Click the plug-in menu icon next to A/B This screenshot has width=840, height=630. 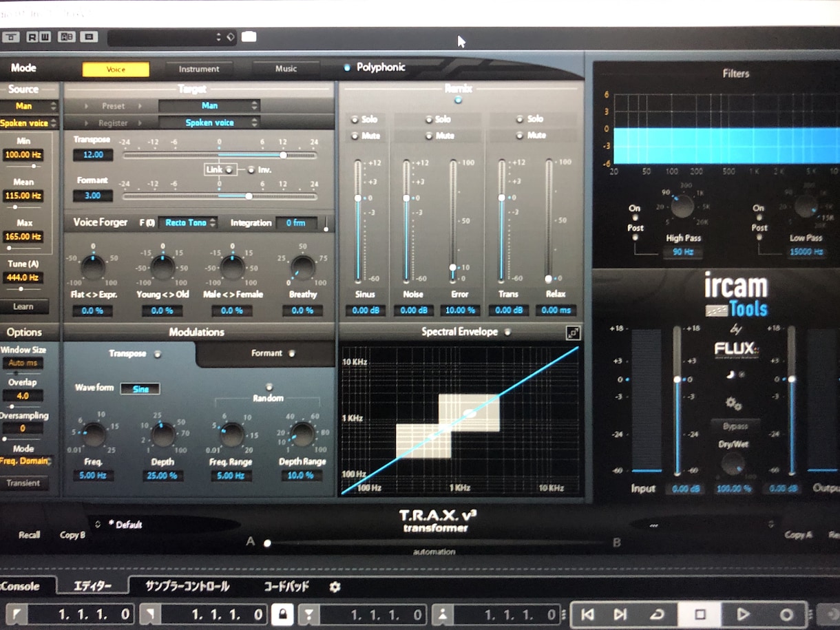coord(88,37)
